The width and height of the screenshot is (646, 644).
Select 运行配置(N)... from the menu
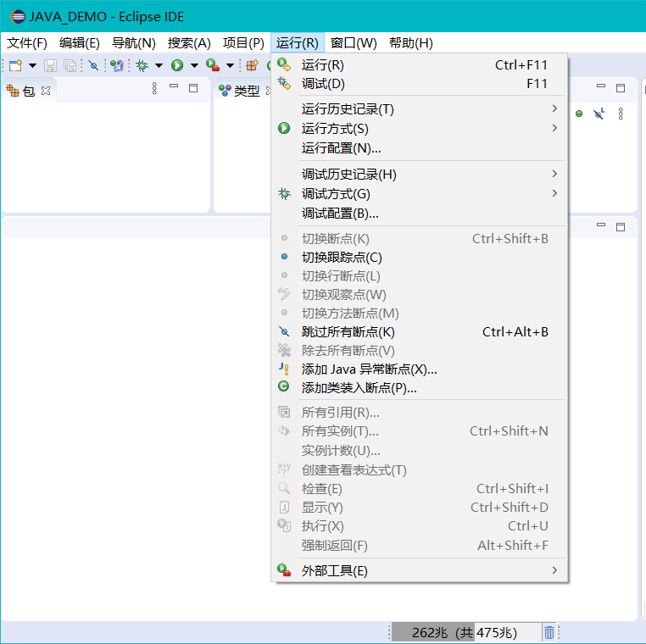[x=341, y=148]
